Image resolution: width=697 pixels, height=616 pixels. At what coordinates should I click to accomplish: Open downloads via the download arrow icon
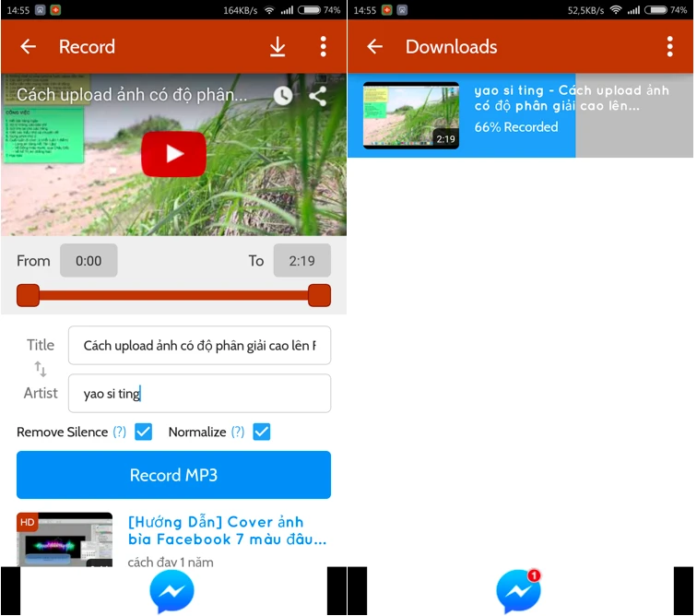click(278, 47)
